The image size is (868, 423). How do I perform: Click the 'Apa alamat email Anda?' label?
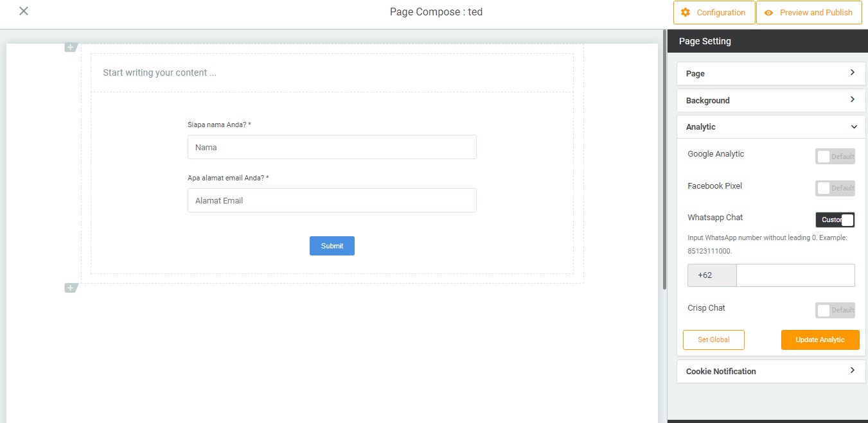pyautogui.click(x=228, y=178)
